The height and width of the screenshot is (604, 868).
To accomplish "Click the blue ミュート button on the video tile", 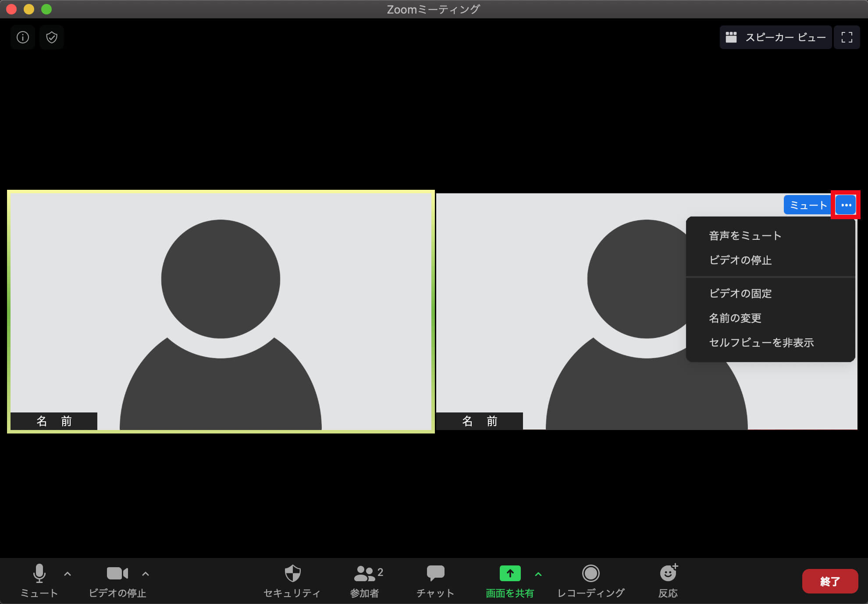I will 808,205.
